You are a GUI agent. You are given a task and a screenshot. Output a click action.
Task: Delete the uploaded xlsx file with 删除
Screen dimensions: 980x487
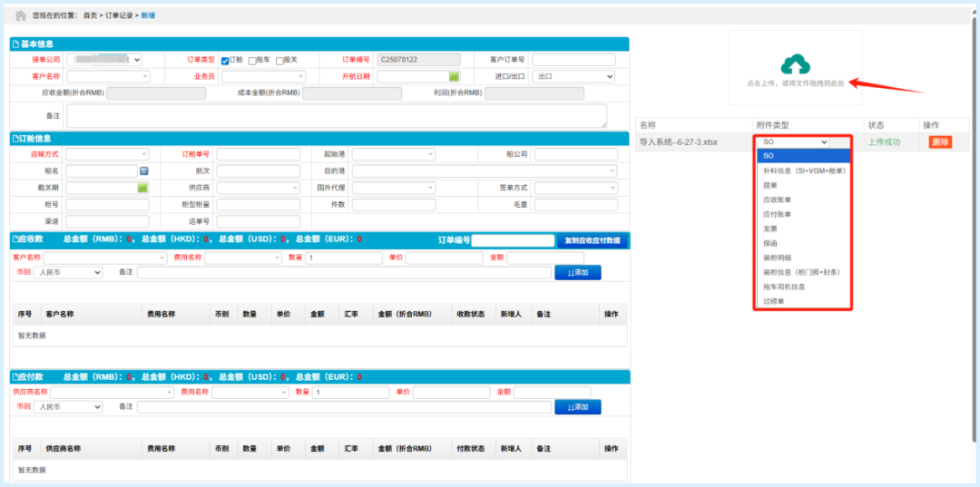point(939,142)
